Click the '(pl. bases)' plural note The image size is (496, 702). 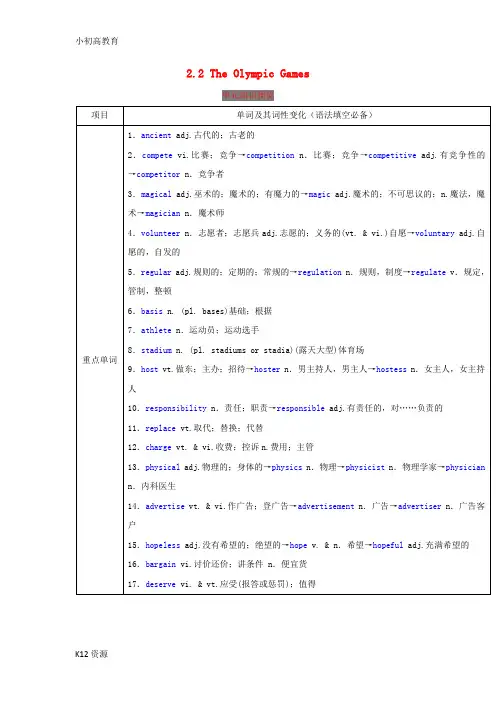tap(205, 311)
